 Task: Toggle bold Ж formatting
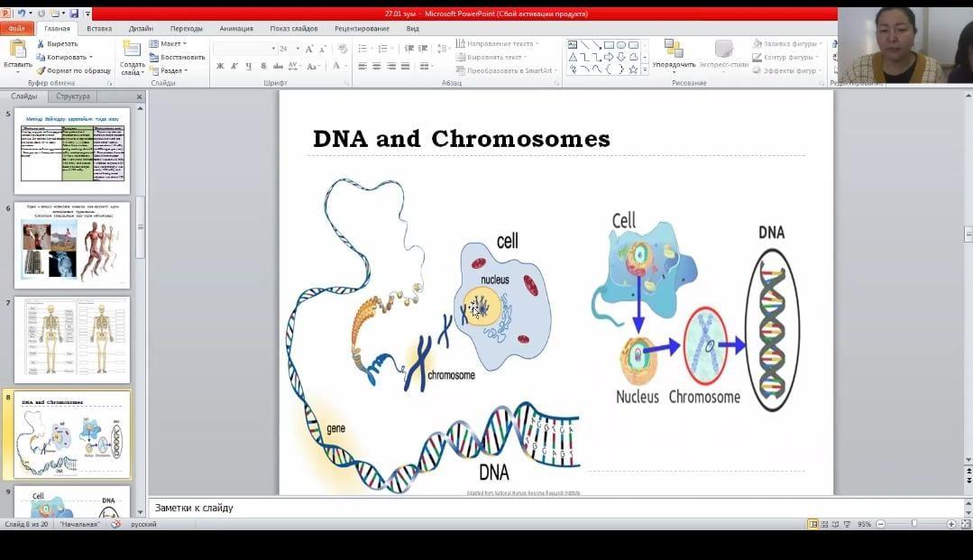(220, 66)
